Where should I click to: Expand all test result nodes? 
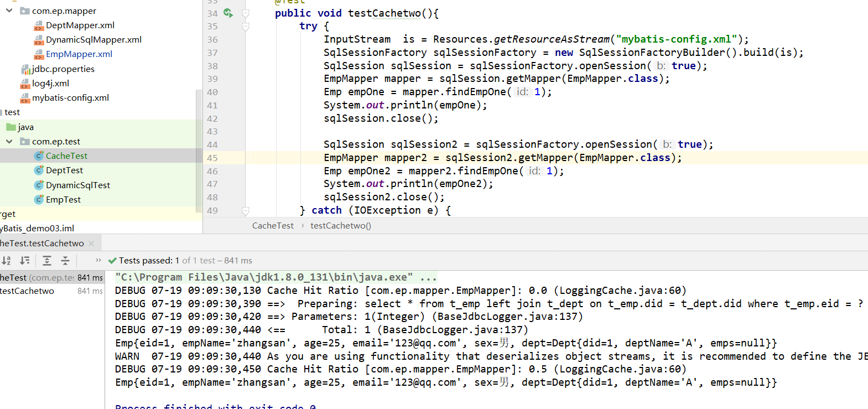(x=47, y=260)
